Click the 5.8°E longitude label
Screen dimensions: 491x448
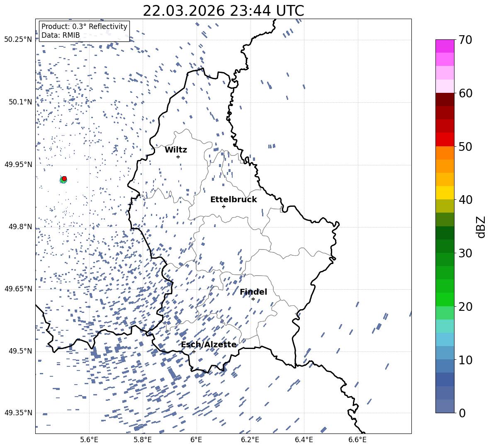143,440
